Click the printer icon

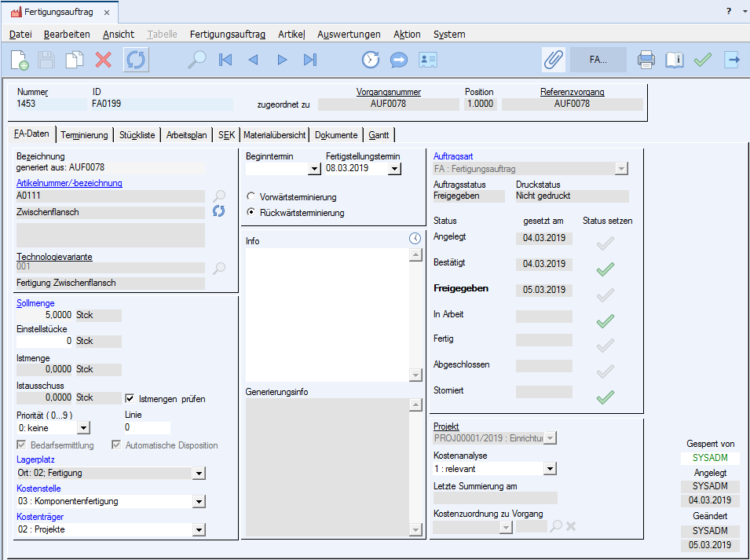click(x=646, y=60)
